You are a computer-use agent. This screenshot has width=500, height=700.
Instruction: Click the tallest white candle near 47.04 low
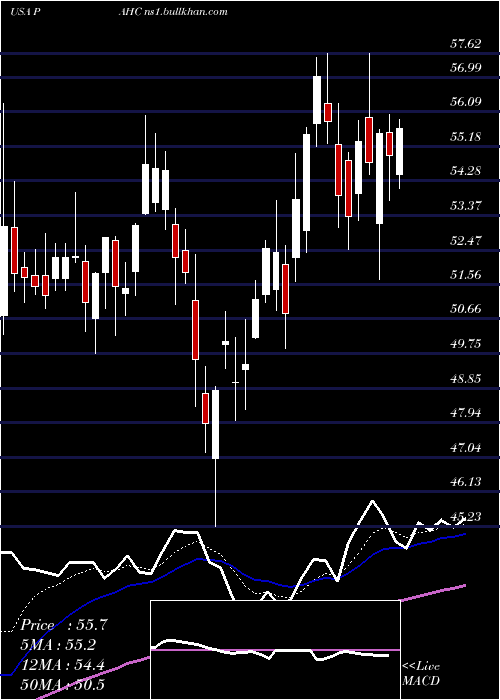tap(216, 424)
